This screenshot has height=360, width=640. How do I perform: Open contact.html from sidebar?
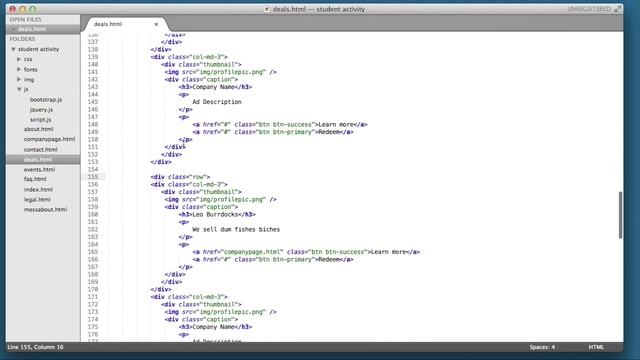[x=40, y=149]
